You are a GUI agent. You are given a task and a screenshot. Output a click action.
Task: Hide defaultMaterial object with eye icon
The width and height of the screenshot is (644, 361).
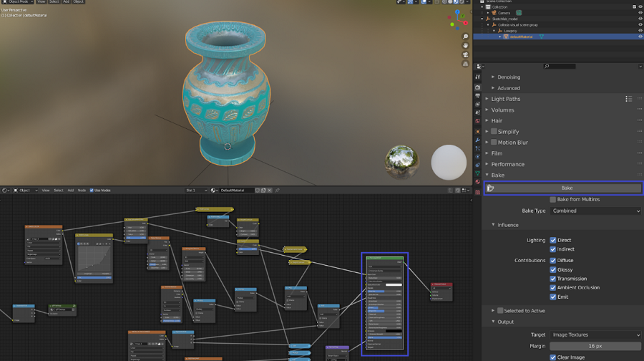click(x=640, y=37)
